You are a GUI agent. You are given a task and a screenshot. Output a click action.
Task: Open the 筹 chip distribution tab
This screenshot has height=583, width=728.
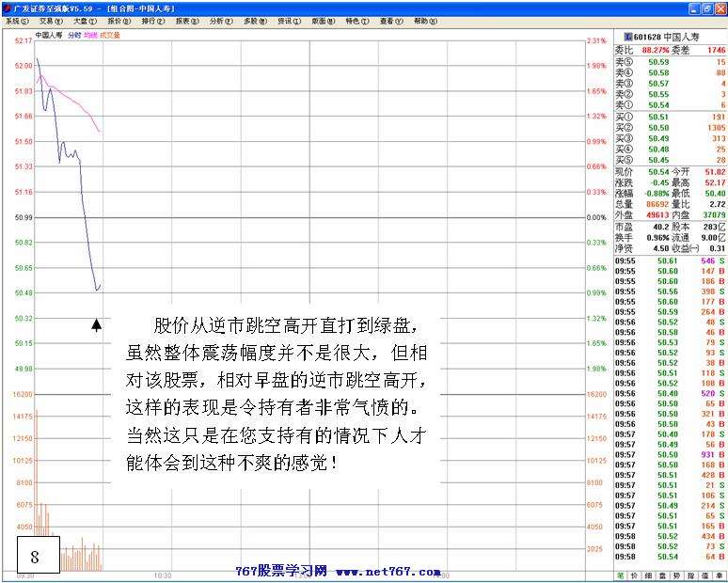720,575
